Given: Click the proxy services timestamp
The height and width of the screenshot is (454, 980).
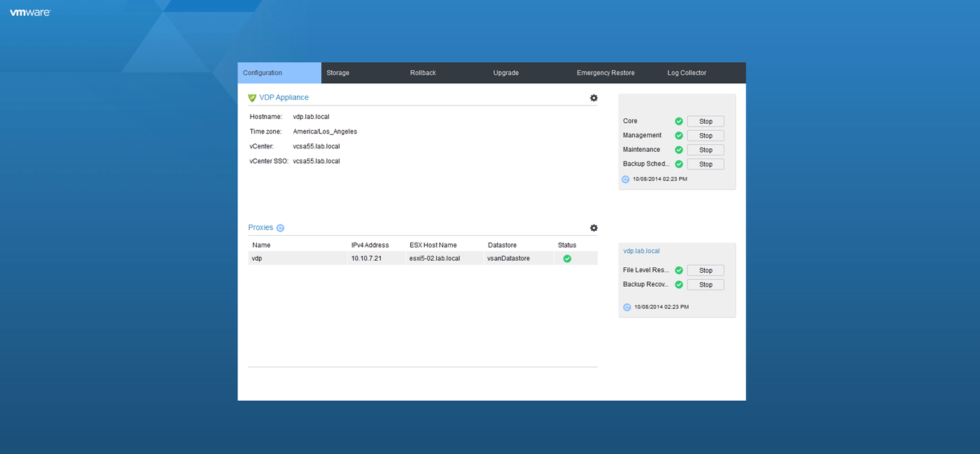Looking at the screenshot, I should [661, 307].
